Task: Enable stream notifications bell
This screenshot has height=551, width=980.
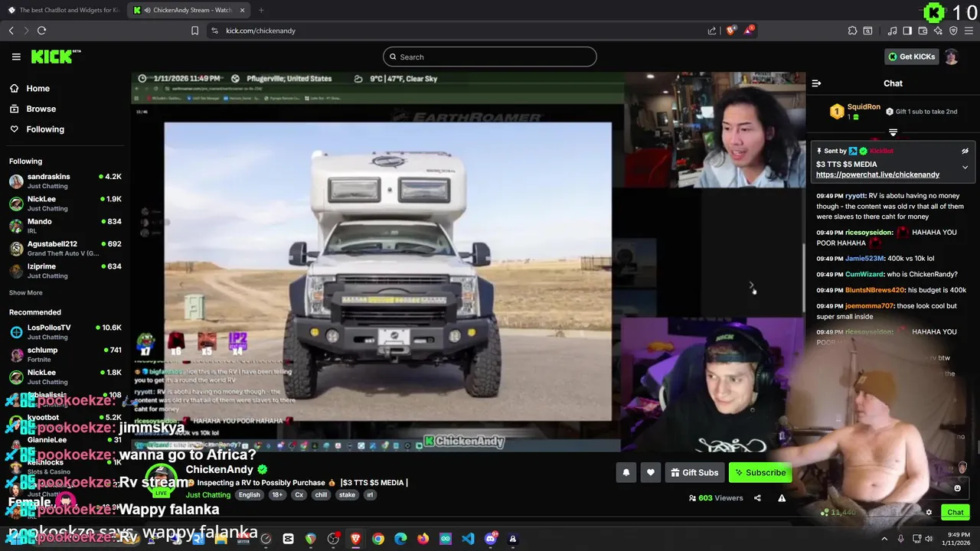Action: pyautogui.click(x=626, y=473)
